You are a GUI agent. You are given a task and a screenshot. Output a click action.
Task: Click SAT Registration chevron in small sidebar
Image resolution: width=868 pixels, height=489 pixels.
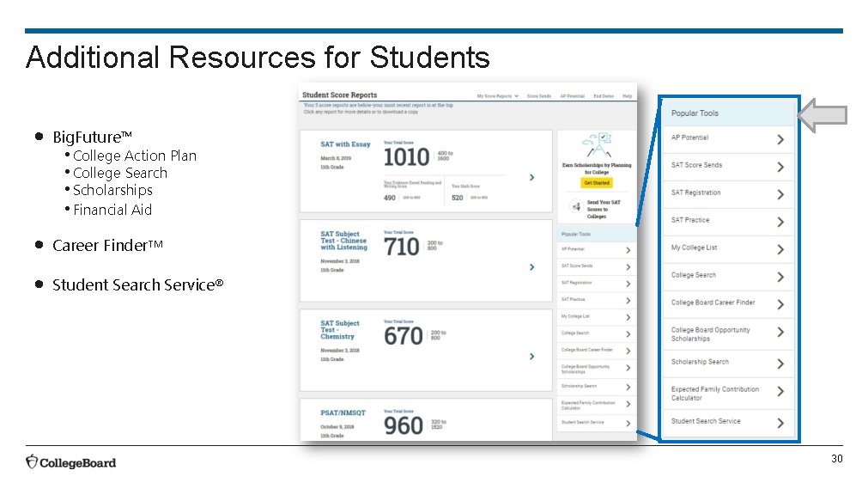[x=628, y=284]
